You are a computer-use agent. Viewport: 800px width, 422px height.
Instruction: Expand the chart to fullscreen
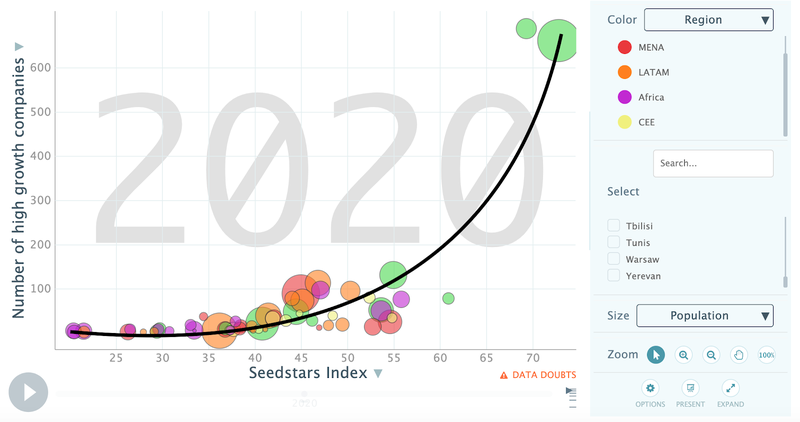(x=730, y=388)
